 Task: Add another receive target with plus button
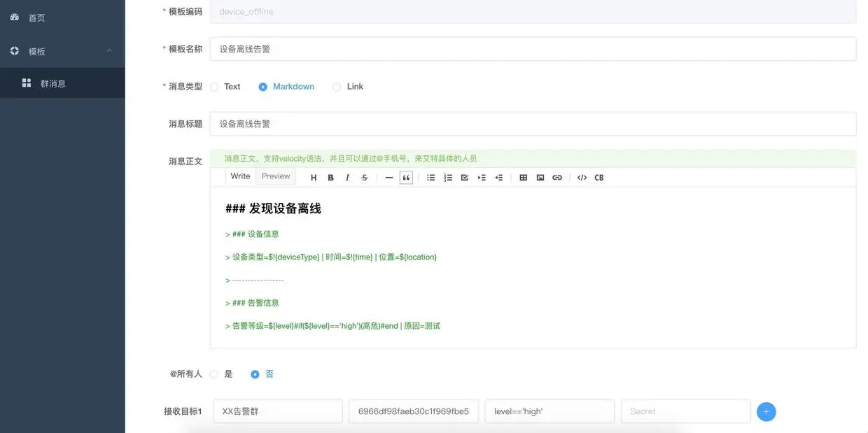(x=766, y=412)
